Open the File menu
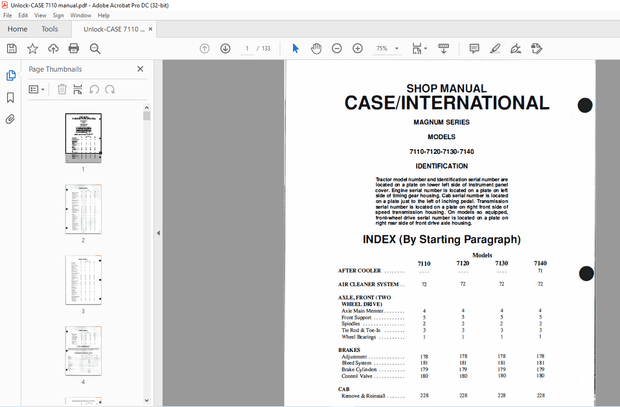This screenshot has width=620, height=407. (x=8, y=15)
